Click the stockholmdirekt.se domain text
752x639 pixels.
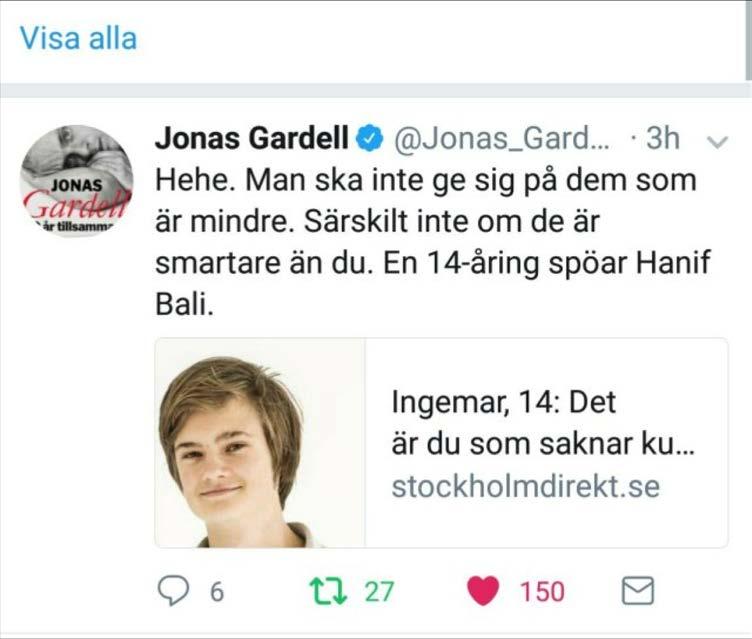(x=526, y=486)
